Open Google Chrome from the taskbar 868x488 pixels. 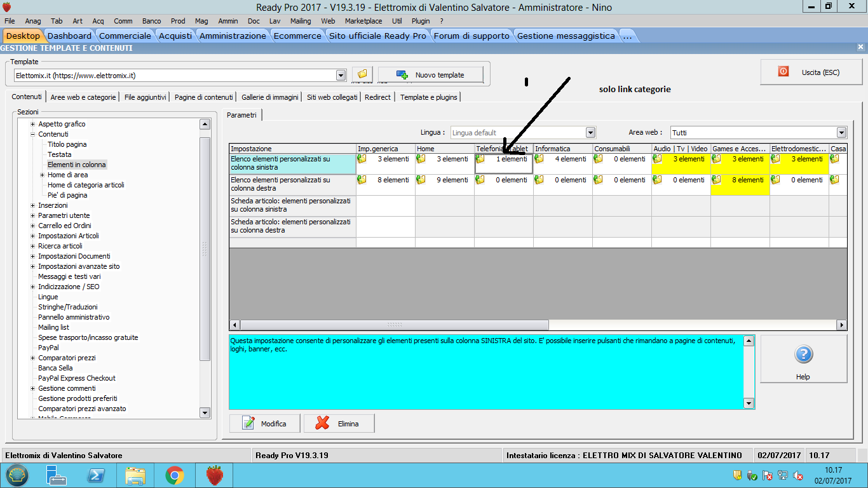pyautogui.click(x=175, y=475)
